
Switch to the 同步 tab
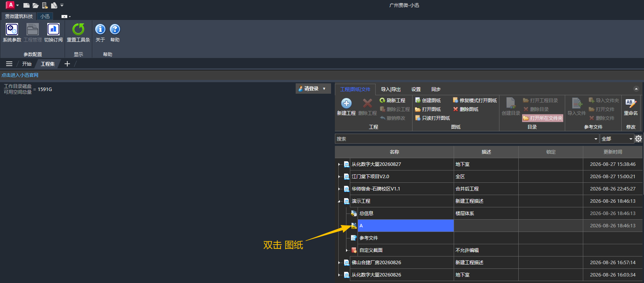436,89
